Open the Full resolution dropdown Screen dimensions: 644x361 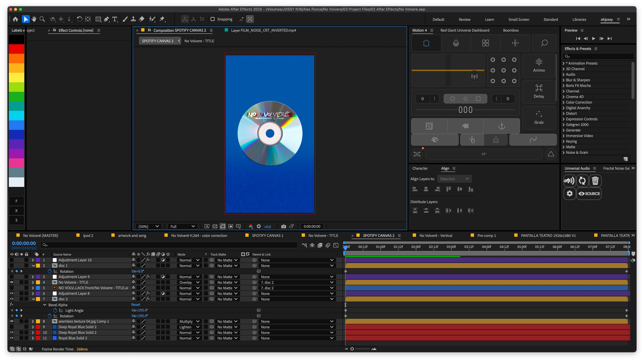(x=182, y=226)
